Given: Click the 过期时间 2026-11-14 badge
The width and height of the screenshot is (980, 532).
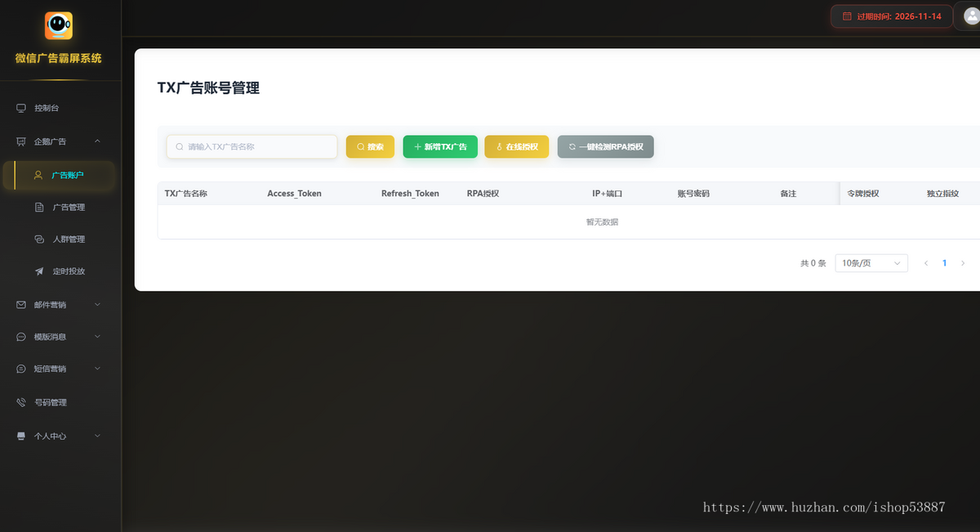Looking at the screenshot, I should [892, 16].
